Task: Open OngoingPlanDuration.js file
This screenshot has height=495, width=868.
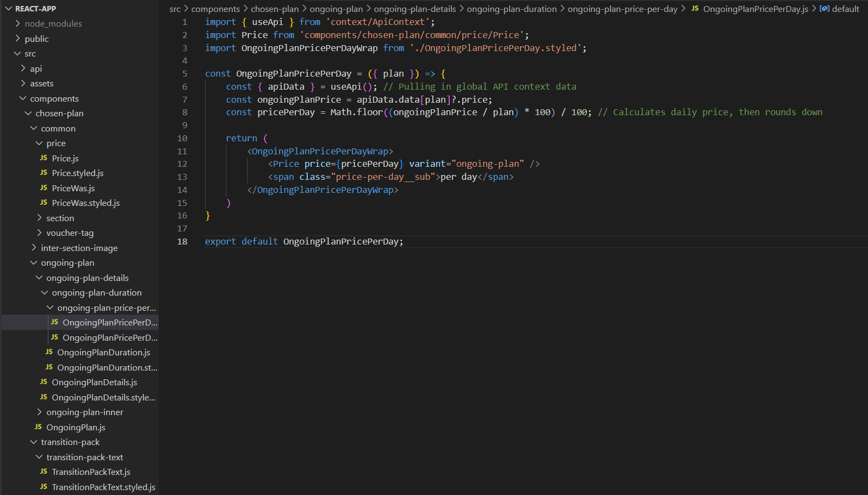Action: pyautogui.click(x=104, y=352)
